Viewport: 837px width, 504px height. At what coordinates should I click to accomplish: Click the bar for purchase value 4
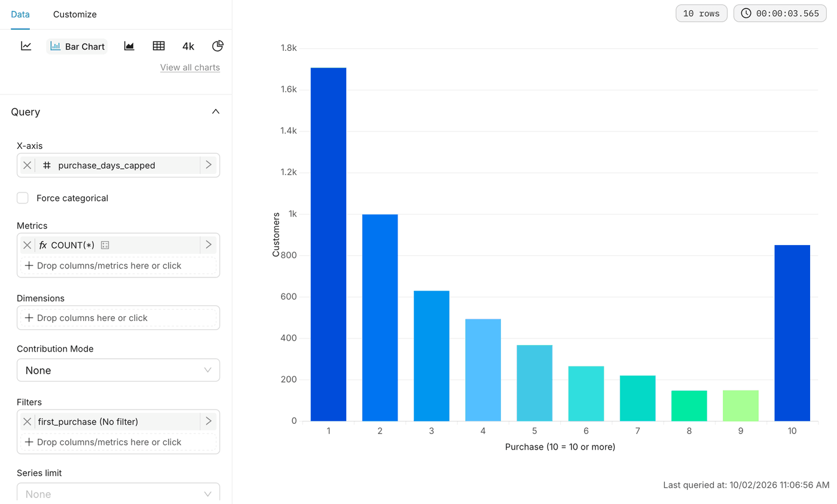coord(483,370)
